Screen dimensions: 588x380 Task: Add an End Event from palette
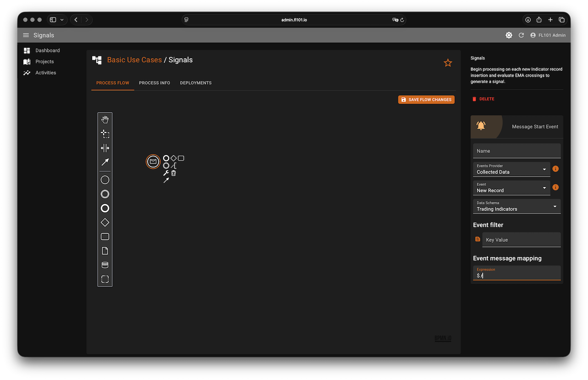point(105,208)
